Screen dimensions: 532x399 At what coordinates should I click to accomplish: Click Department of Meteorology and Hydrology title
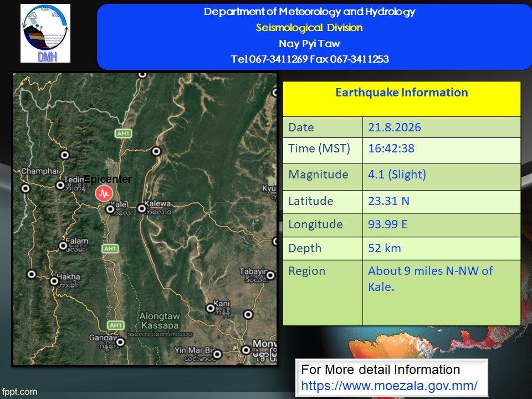pos(309,12)
